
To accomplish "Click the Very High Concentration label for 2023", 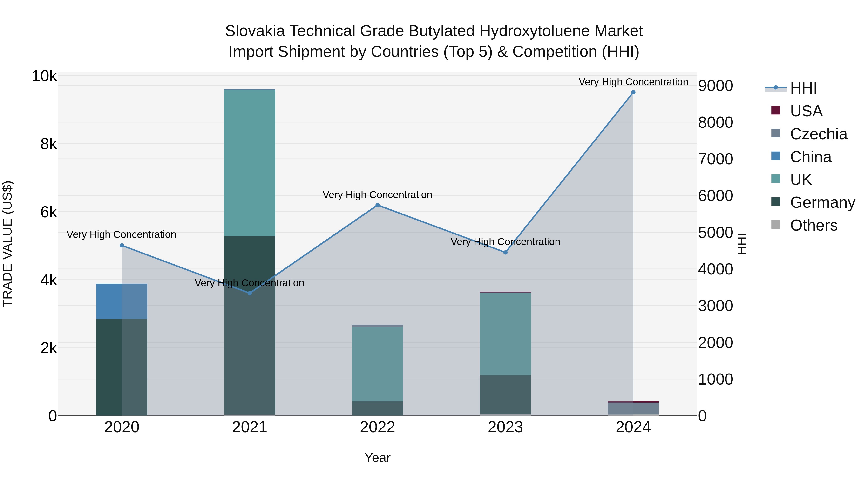I will [x=505, y=242].
